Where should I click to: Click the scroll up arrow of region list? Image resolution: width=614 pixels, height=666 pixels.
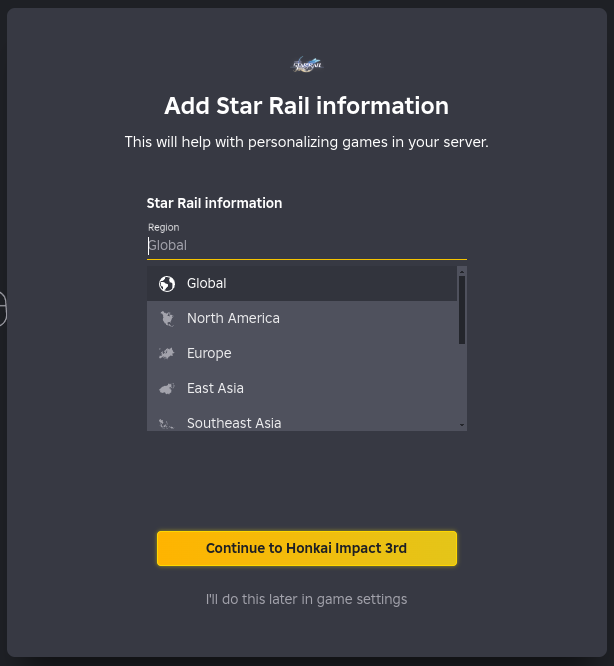tap(462, 271)
